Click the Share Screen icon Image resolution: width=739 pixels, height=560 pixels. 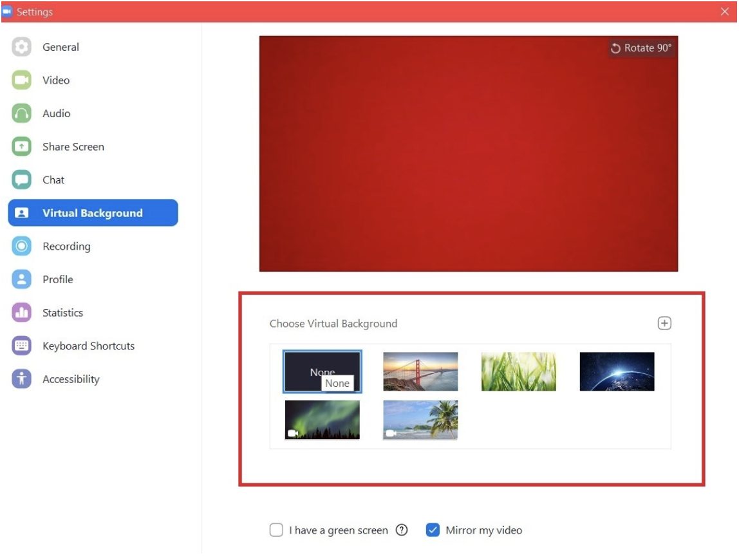click(x=23, y=146)
